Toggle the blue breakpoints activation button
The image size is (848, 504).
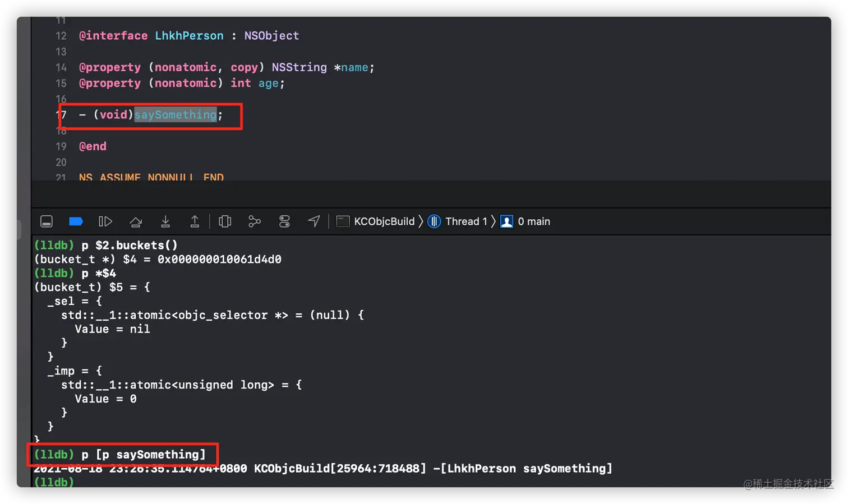click(76, 221)
